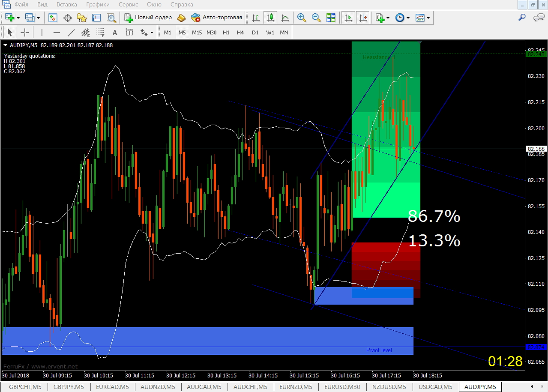Expand the new chart dropdown arrow
The width and height of the screenshot is (548, 392).
click(18, 18)
